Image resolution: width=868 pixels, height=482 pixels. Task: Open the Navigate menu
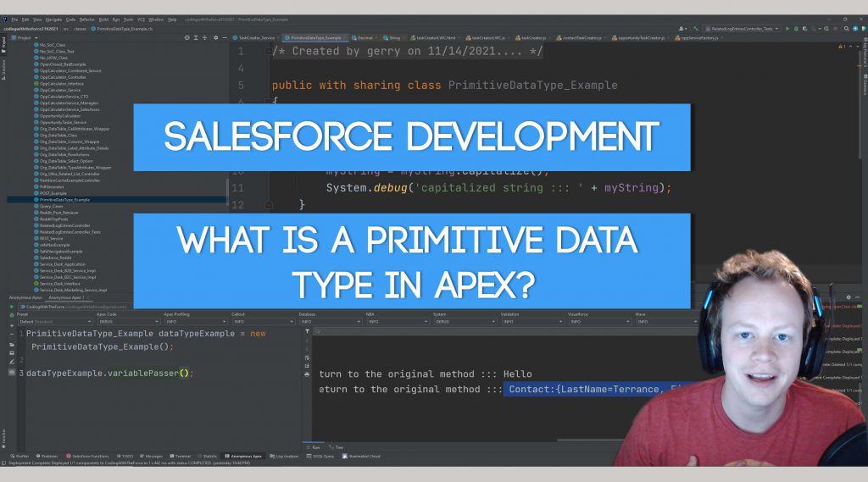[x=53, y=19]
